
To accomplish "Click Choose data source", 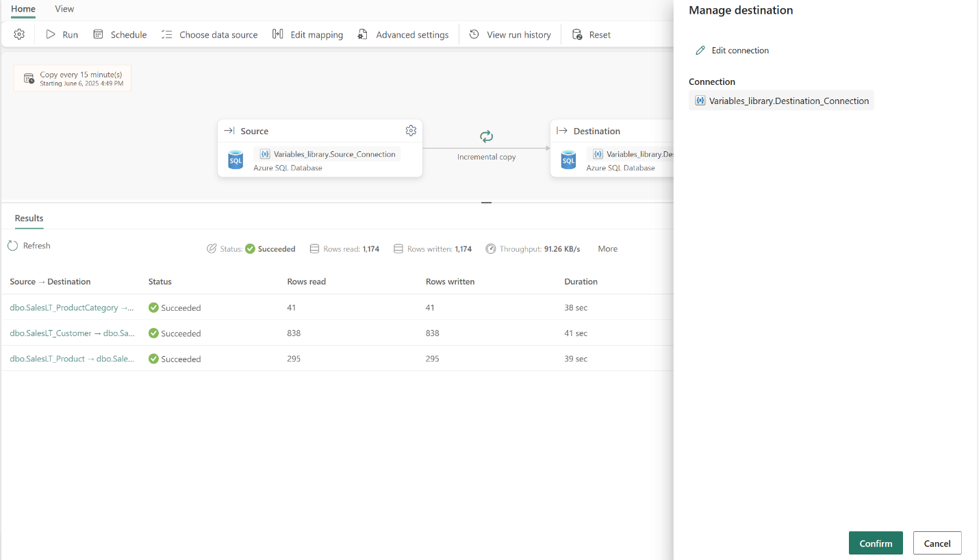I will 209,35.
